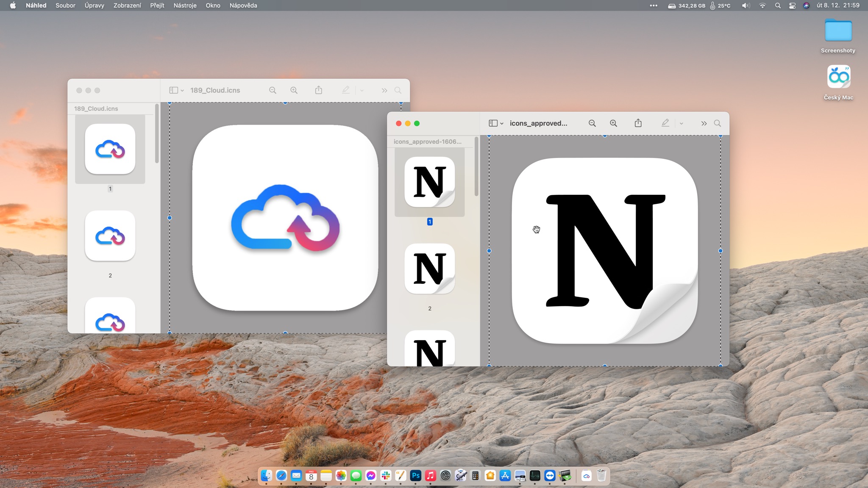Image resolution: width=868 pixels, height=488 pixels.
Task: Expand sidebar view options in the icons_approved window
Action: 502,124
